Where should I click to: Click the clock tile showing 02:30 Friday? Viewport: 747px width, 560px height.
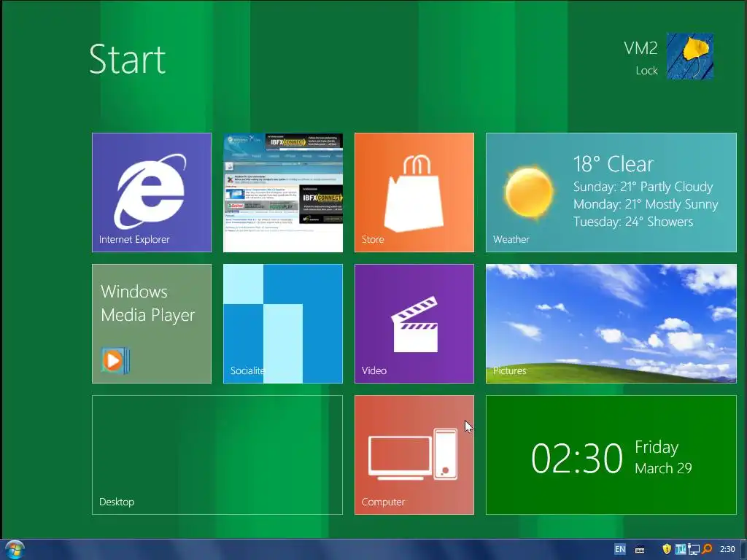(611, 455)
